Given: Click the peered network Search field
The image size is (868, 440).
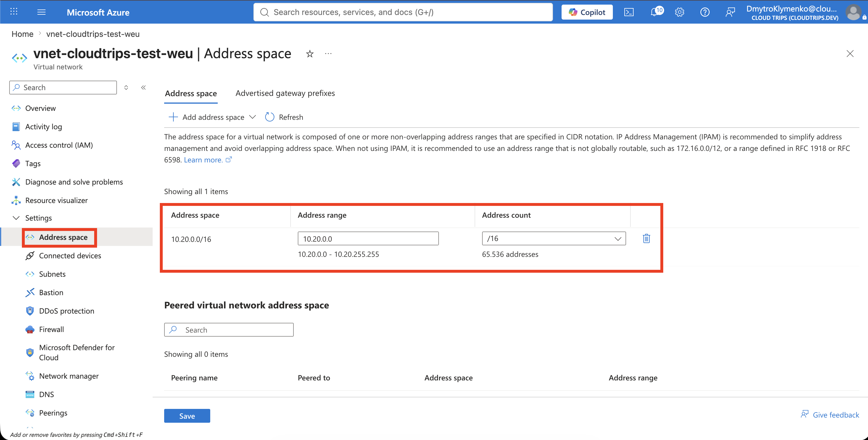Looking at the screenshot, I should (x=229, y=330).
